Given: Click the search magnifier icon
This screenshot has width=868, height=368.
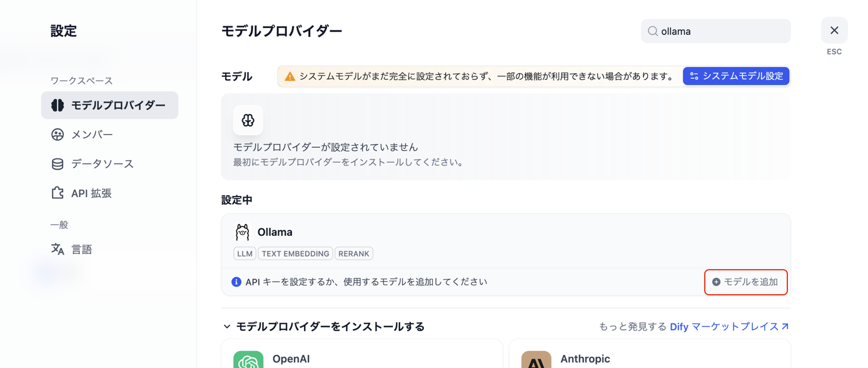Looking at the screenshot, I should click(653, 31).
